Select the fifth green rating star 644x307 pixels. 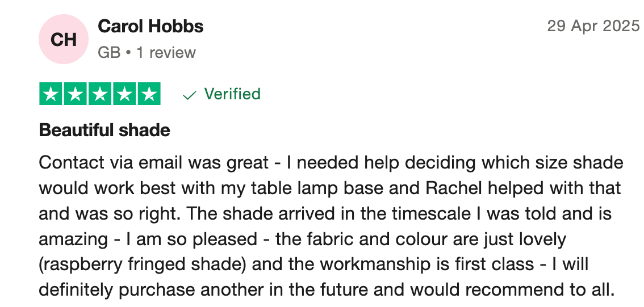click(149, 94)
